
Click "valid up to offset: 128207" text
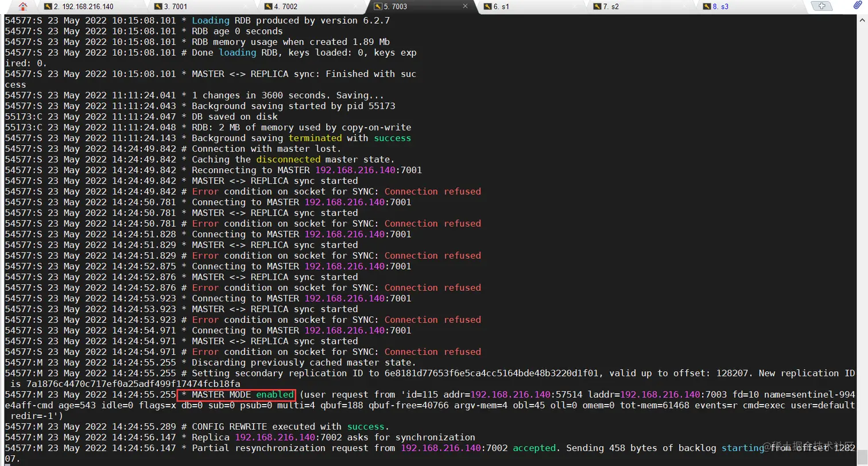679,374
